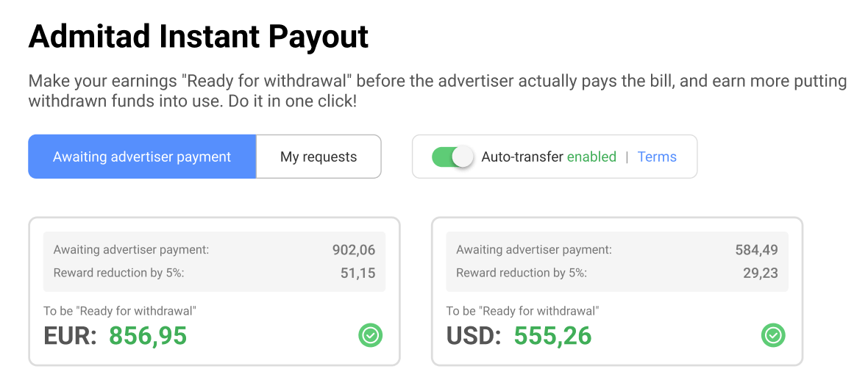Disable the Auto-transfer toggle switch
Viewport: 868px width, 383px height.
pos(452,157)
